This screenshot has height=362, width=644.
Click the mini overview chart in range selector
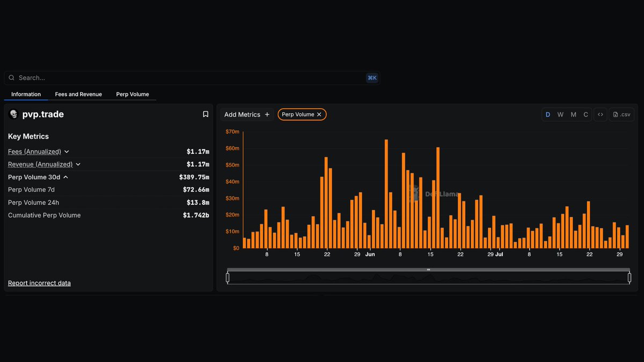428,278
